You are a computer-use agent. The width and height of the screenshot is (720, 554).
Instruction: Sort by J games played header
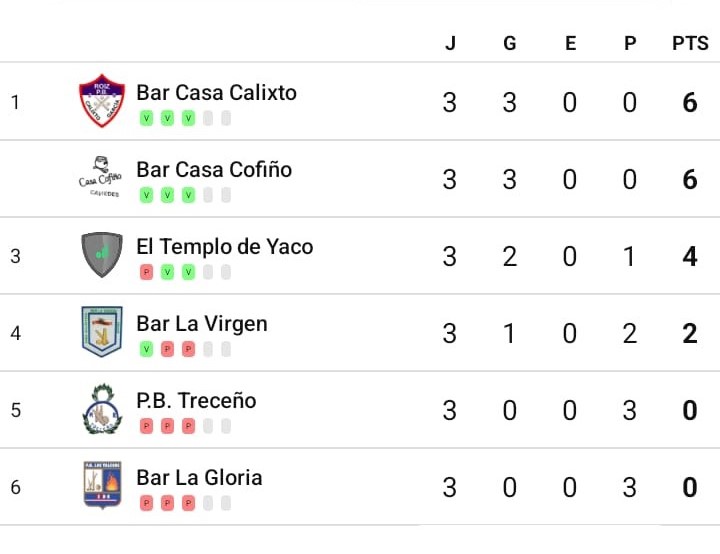coord(450,43)
